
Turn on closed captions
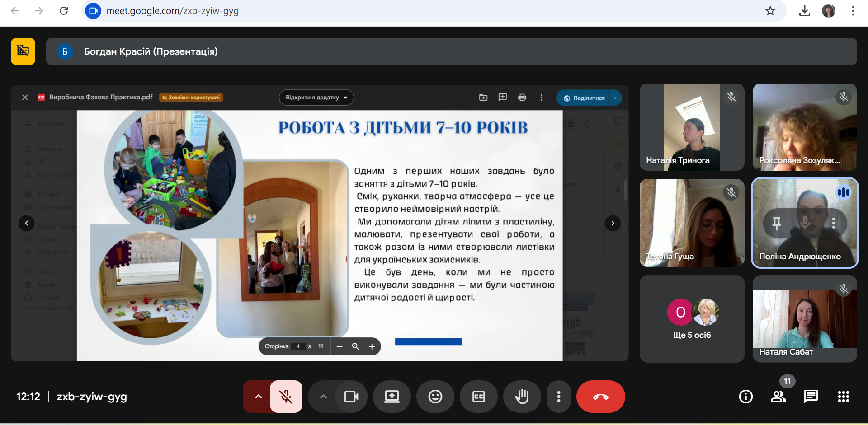click(478, 397)
